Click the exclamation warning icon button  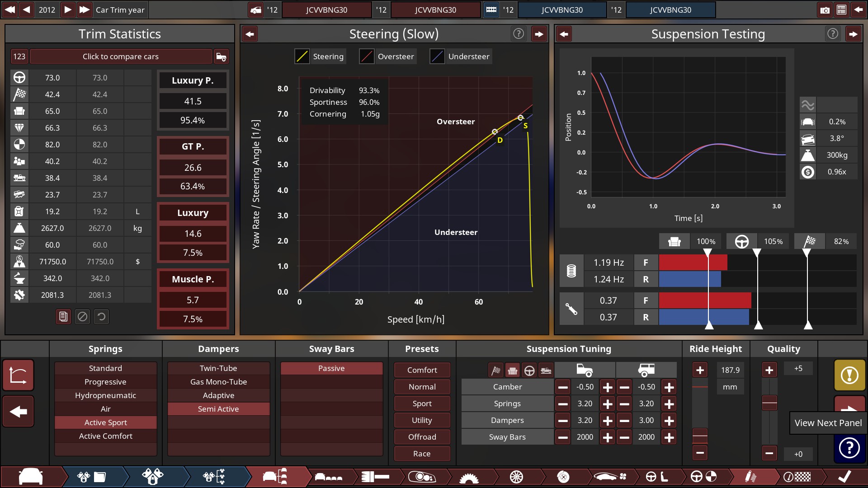[849, 375]
